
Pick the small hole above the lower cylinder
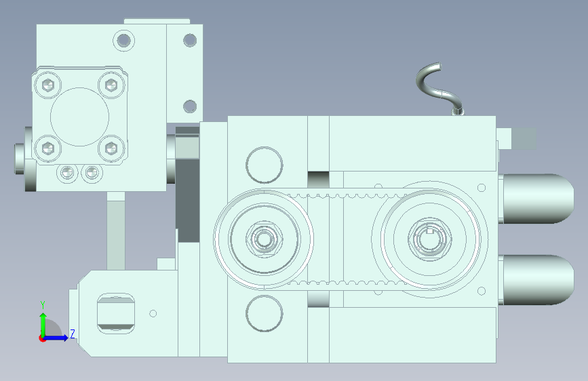coord(482,291)
